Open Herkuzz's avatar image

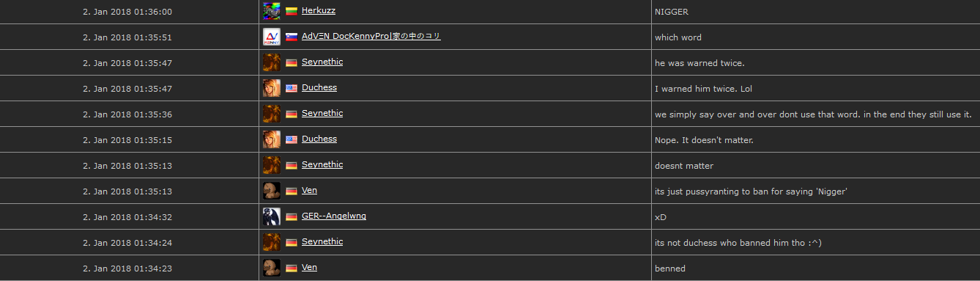click(x=272, y=11)
